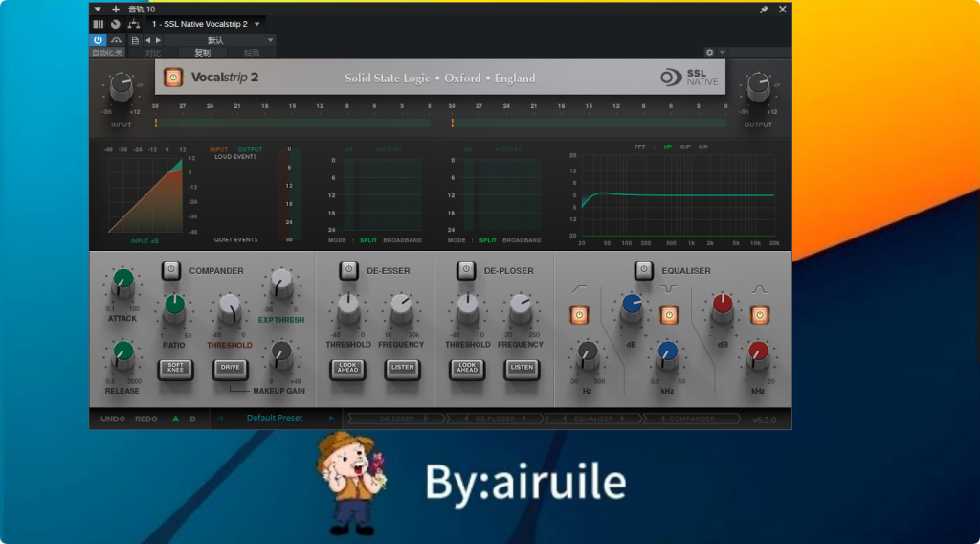Set De-Esser mode to Split

tap(368, 240)
